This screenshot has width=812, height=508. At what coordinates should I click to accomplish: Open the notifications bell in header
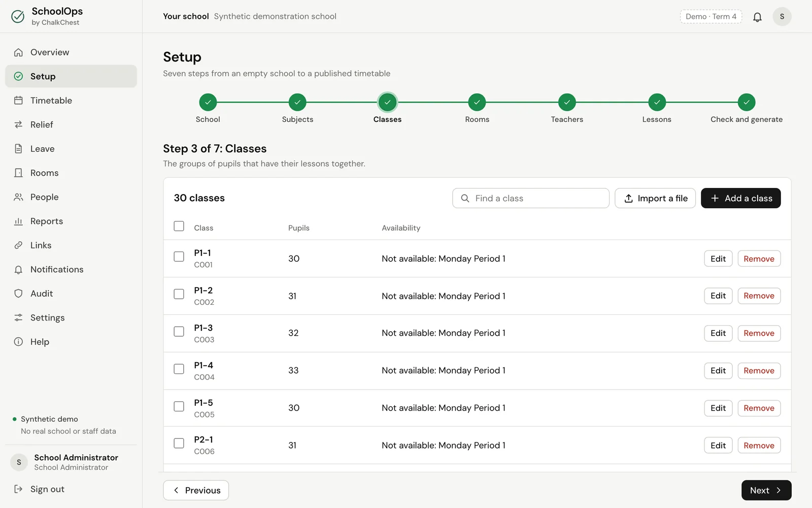[757, 17]
